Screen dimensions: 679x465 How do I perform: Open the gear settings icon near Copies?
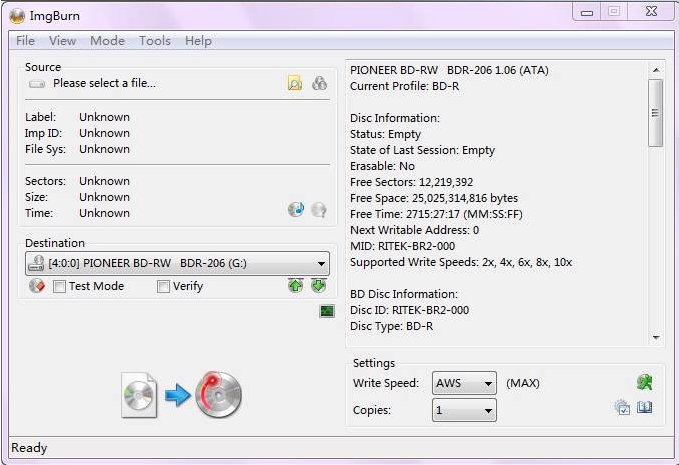pos(622,407)
